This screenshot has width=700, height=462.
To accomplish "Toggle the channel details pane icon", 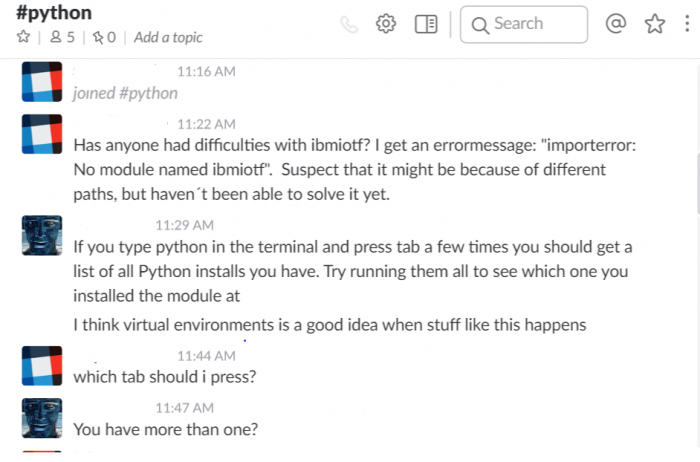I will coord(426,24).
